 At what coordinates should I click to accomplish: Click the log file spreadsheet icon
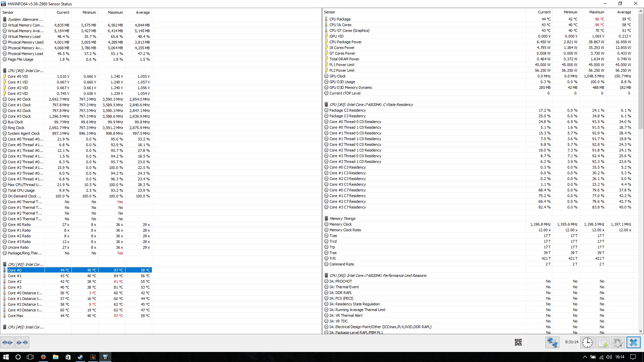[603, 342]
